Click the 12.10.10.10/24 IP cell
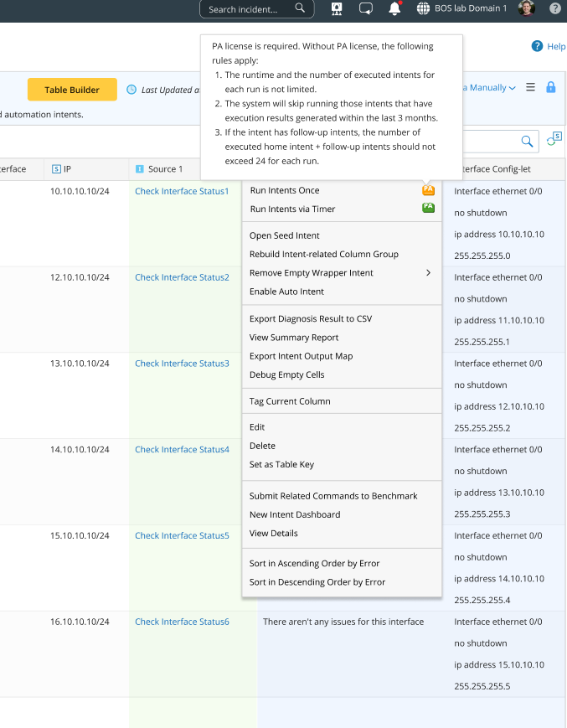 point(80,277)
